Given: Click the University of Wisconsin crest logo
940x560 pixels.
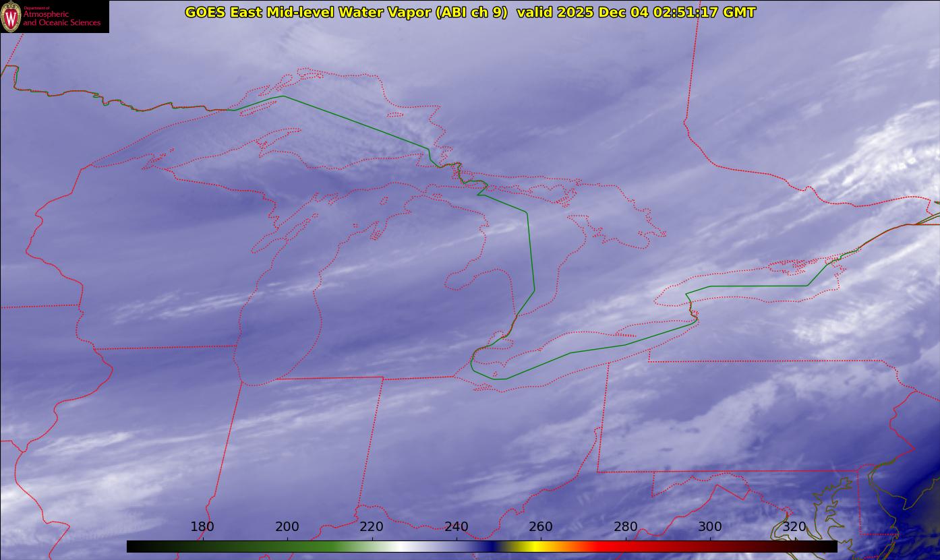Looking at the screenshot, I should tap(11, 16).
